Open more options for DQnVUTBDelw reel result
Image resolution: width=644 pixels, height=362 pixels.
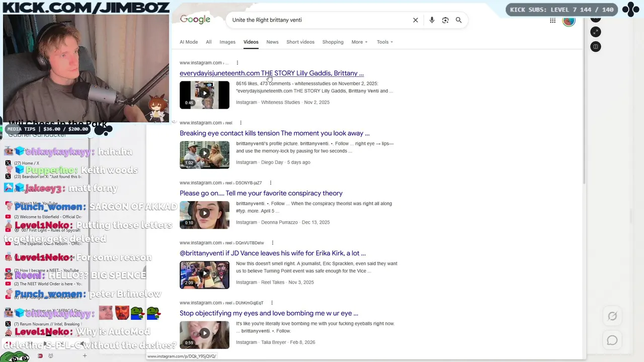click(272, 243)
